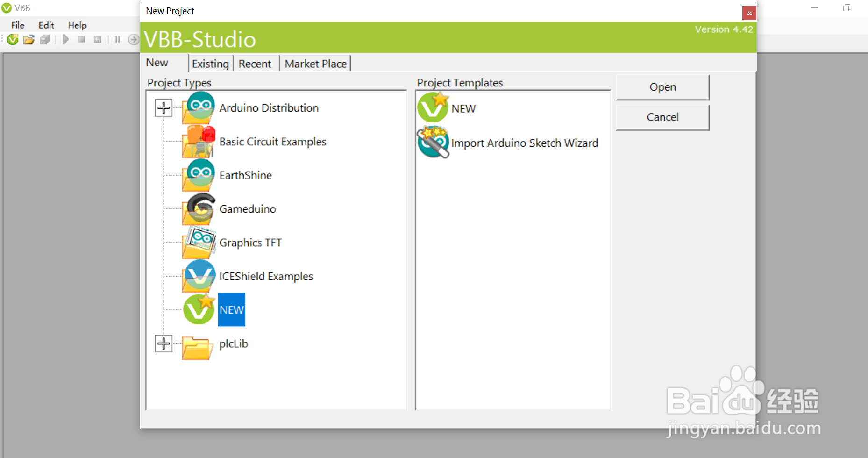Choose the NEW project template label

463,108
